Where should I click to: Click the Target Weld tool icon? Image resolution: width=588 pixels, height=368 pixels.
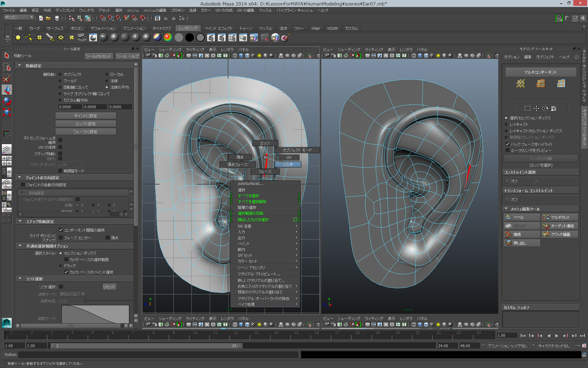[546, 226]
